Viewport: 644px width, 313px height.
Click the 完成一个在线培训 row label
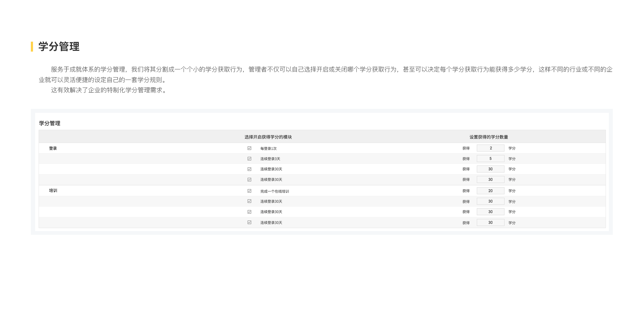[275, 191]
